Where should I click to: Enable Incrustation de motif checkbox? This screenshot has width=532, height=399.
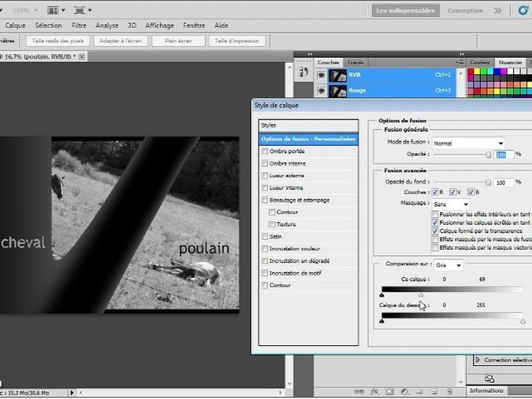coord(265,273)
